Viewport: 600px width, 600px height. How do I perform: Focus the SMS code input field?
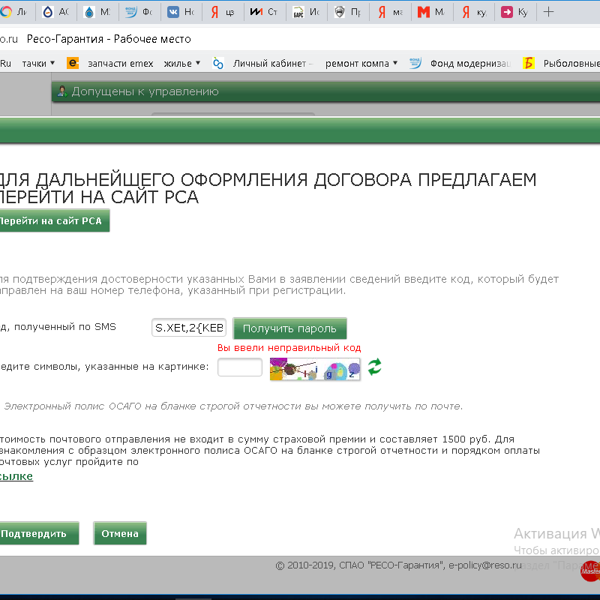point(189,328)
